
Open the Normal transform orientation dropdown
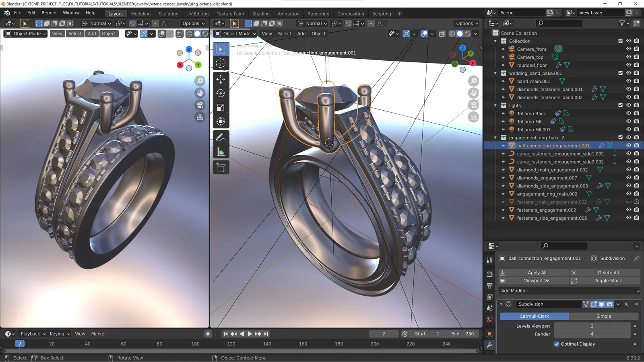97,23
